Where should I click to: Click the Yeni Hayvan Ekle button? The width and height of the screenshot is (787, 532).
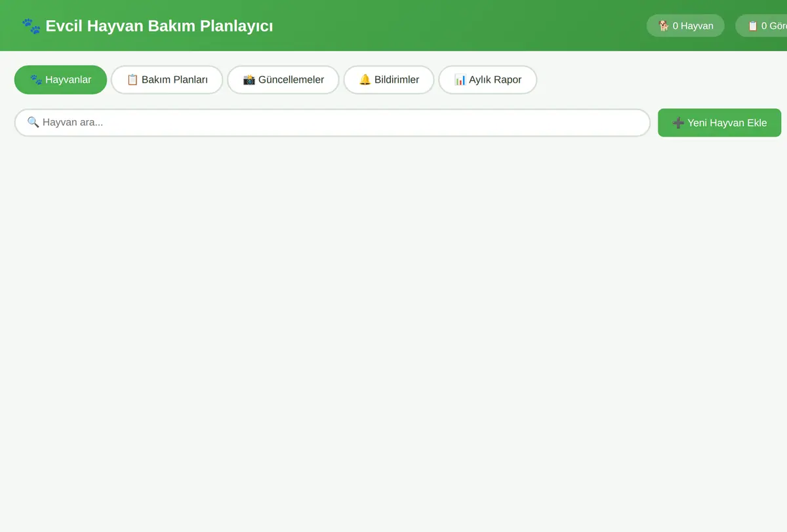pos(719,123)
